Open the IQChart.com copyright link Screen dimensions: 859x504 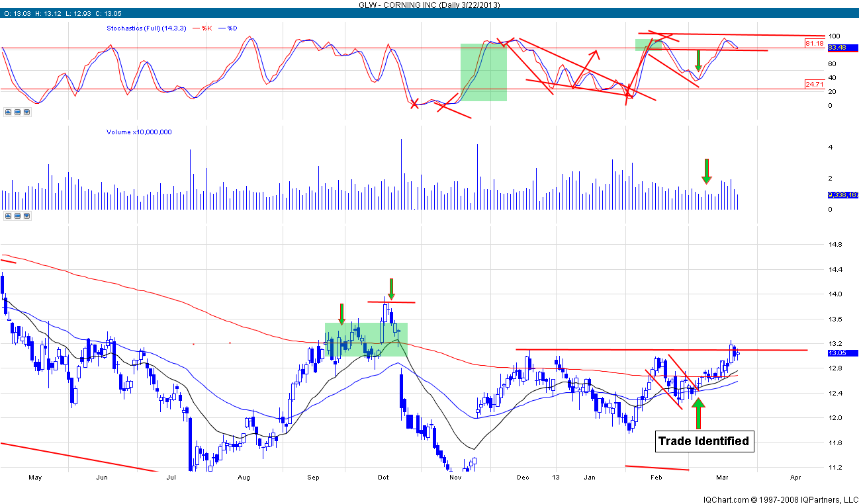[x=780, y=499]
